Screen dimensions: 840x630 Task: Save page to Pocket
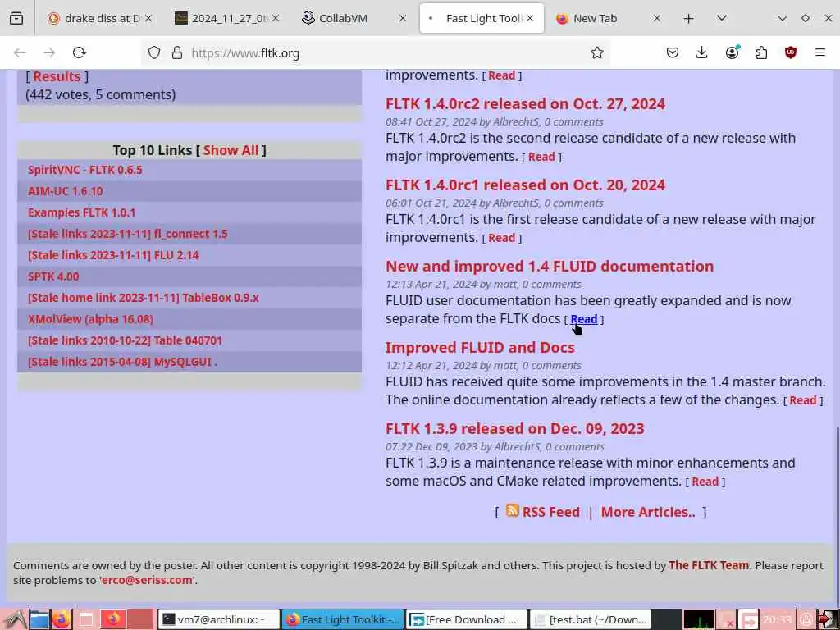[673, 52]
